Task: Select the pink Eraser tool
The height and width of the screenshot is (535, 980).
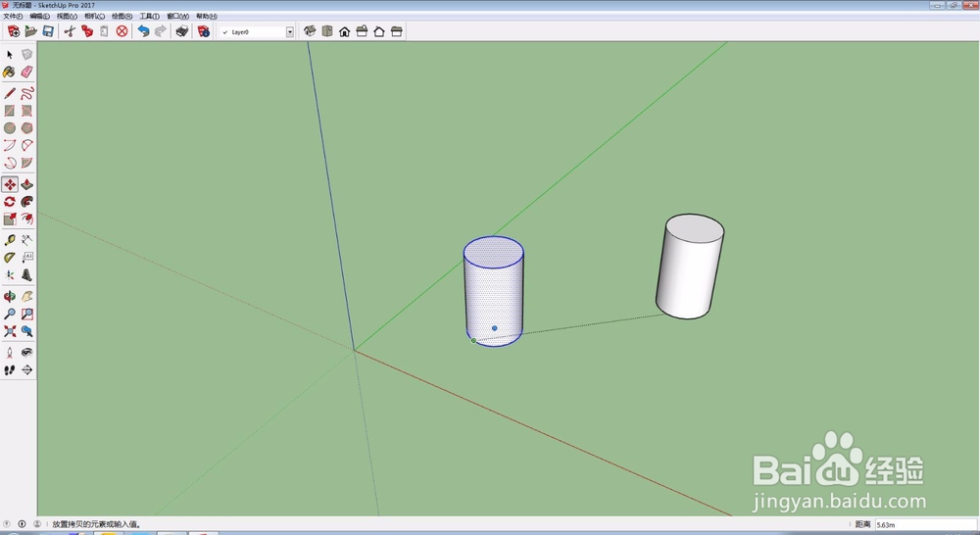Action: tap(26, 73)
